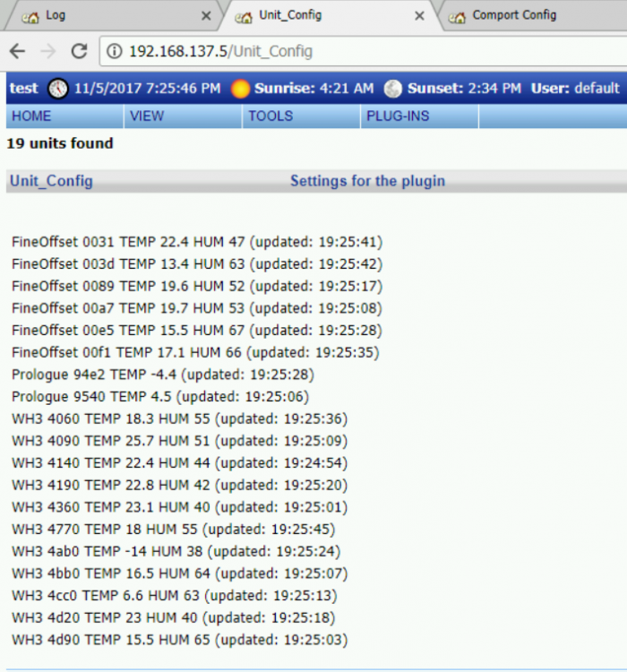Select the WH3 4190 row

(179, 485)
